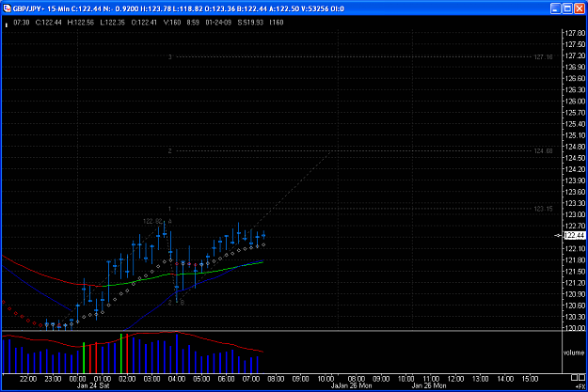The height and width of the screenshot is (392, 588).
Task: Open the chart window system menu icon
Action: click(x=7, y=8)
